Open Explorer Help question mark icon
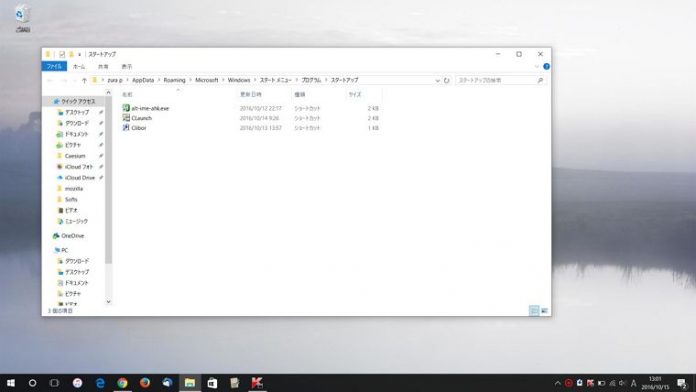This screenshot has width=696, height=392. pyautogui.click(x=546, y=67)
